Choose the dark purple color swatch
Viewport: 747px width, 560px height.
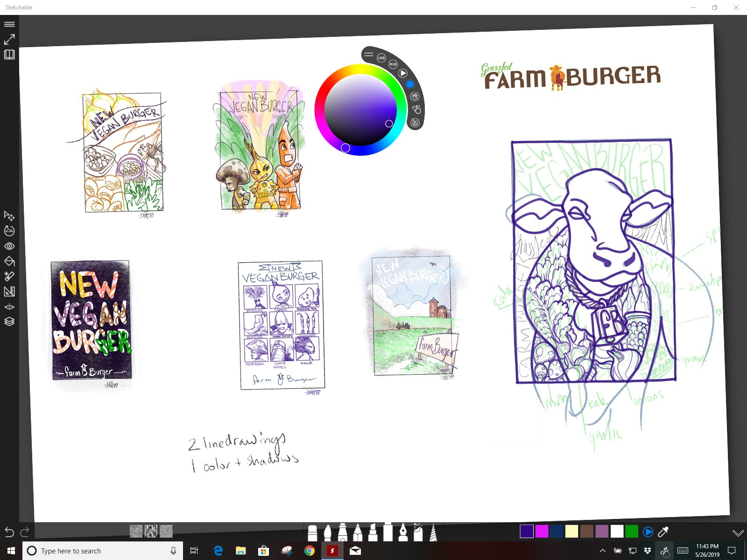(527, 532)
